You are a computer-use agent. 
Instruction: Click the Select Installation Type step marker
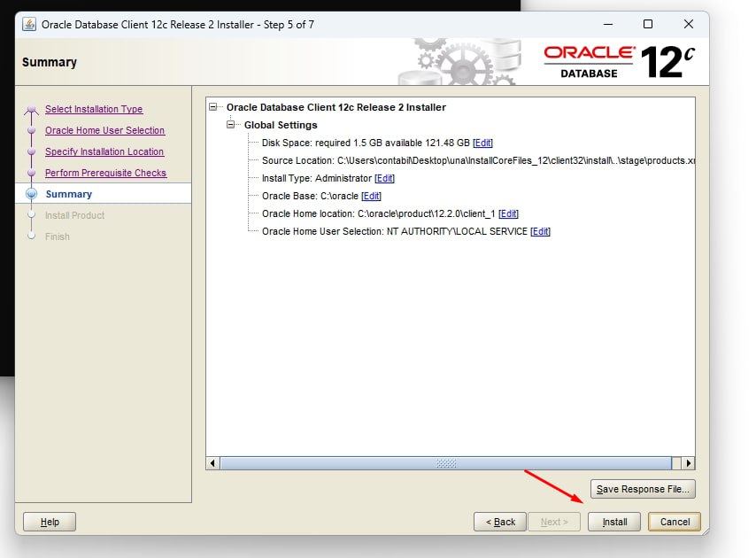31,110
